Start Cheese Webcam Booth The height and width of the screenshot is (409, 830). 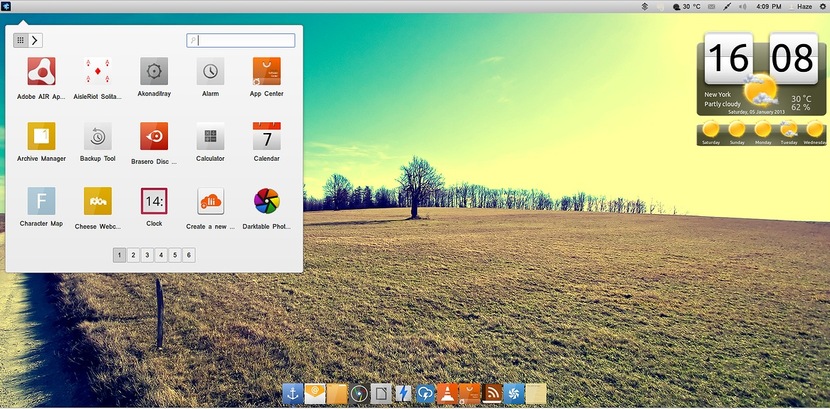[x=97, y=201]
